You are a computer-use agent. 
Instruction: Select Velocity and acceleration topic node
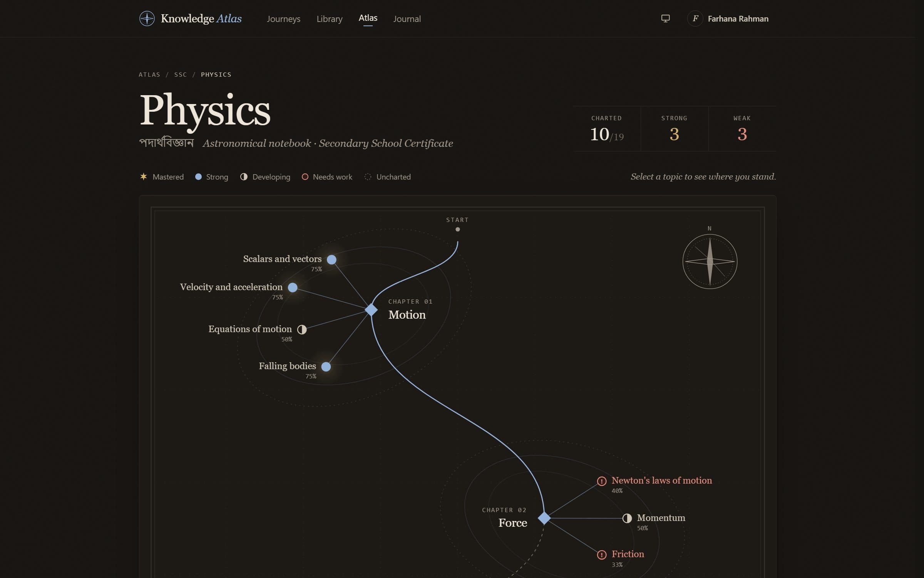pos(293,287)
